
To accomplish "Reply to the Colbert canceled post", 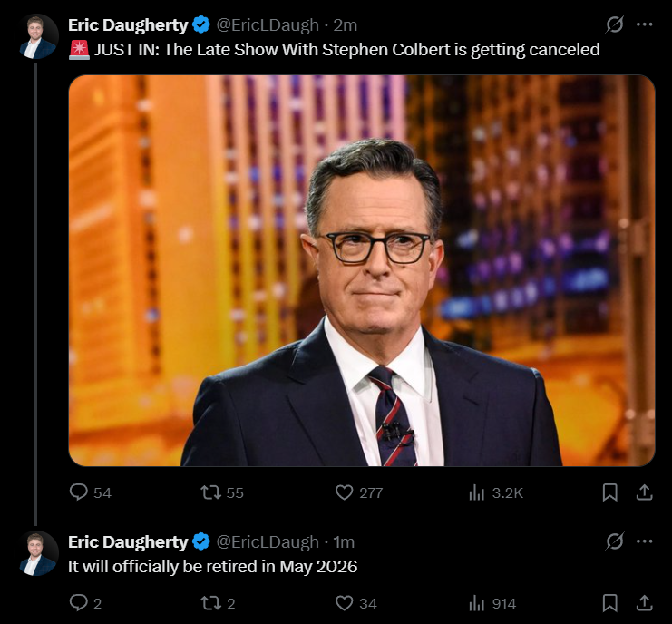I will [x=79, y=492].
